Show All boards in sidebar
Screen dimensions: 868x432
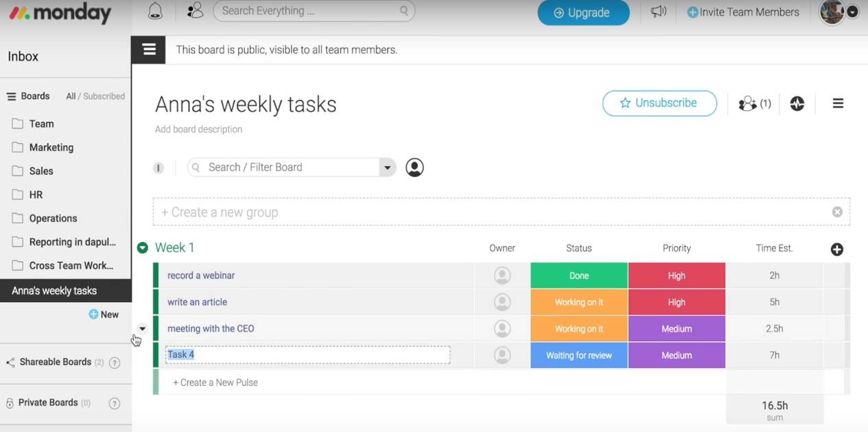click(71, 97)
